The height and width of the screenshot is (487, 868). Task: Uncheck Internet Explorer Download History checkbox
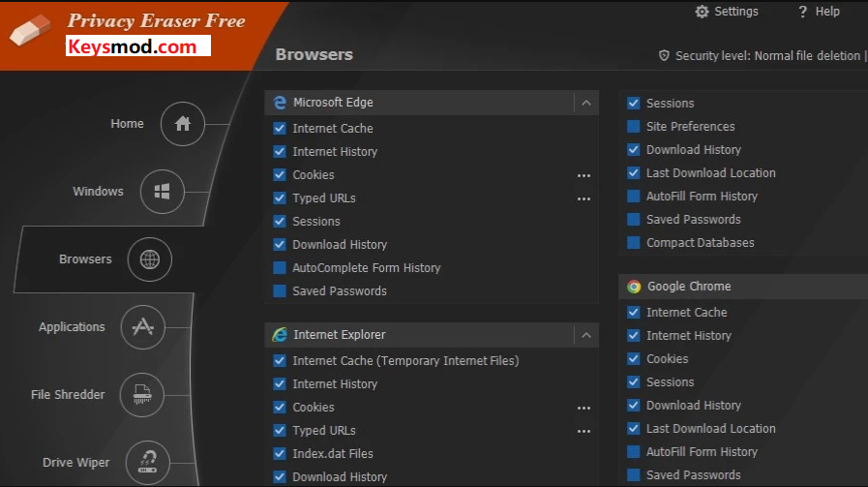tap(280, 477)
